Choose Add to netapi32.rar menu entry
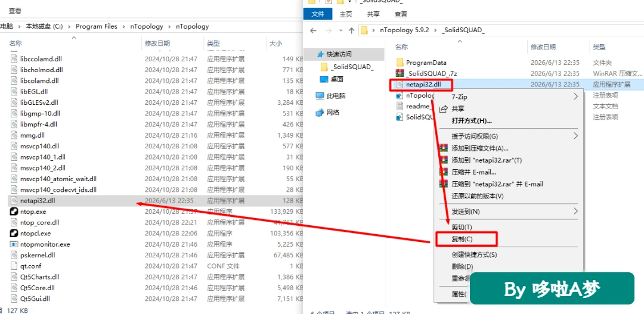Viewport: 644px width, 314px height. coord(487,160)
